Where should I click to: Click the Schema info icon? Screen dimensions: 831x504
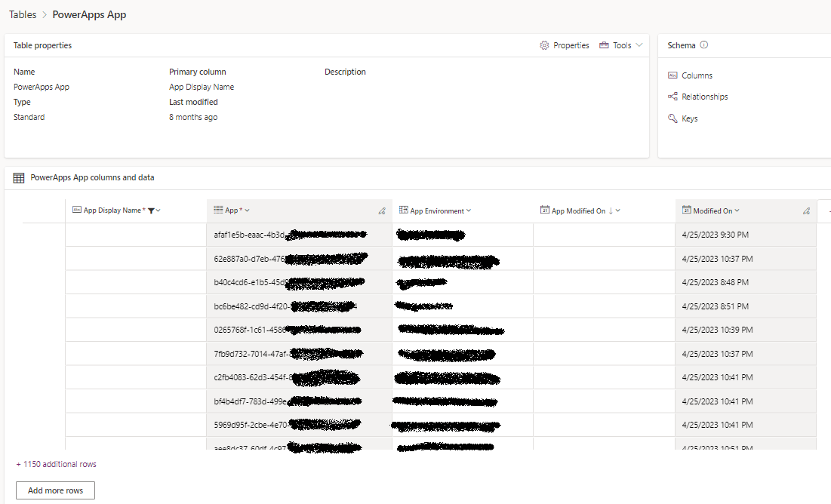click(703, 45)
